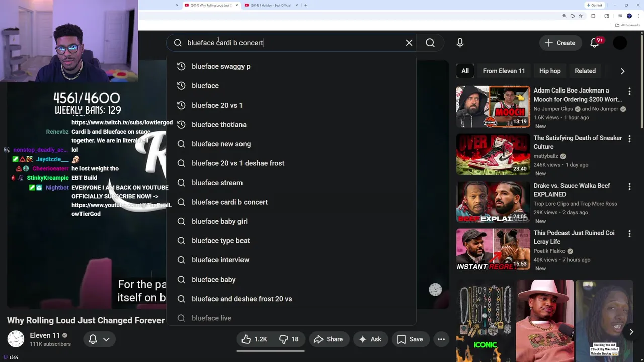This screenshot has width=644, height=362.
Task: Open the Chrome extensions puzzle icon
Action: pyautogui.click(x=593, y=16)
